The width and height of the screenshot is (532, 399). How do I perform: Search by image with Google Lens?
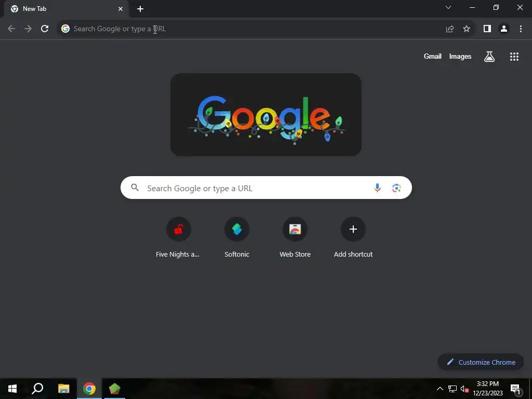[396, 188]
